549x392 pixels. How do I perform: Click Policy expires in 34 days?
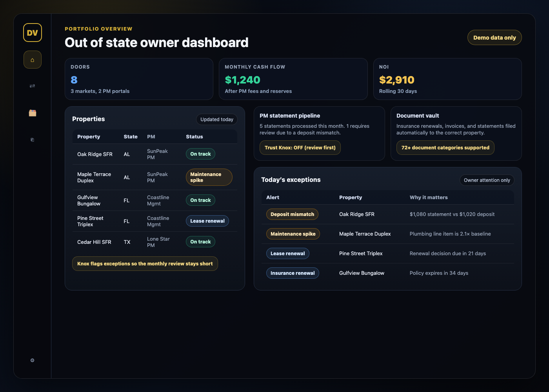439,273
